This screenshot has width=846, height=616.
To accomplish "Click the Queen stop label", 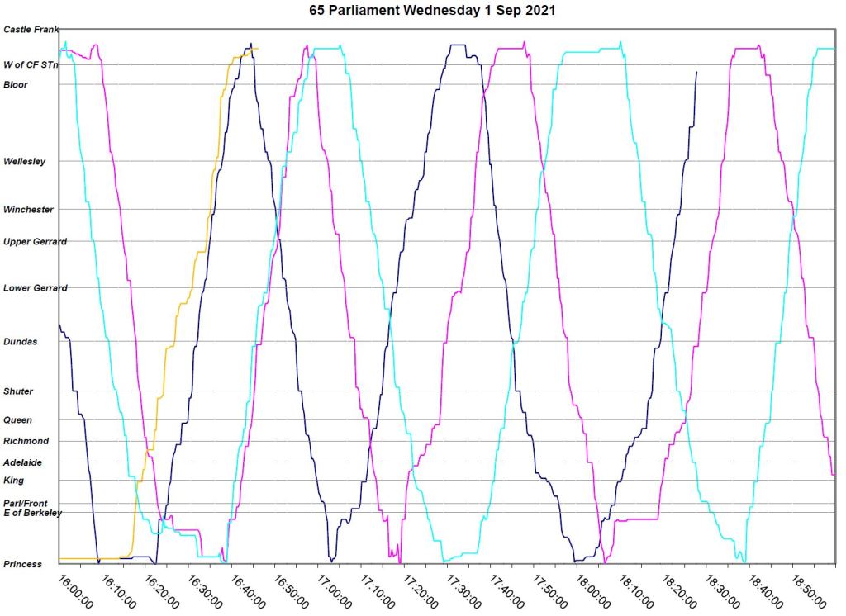I will (x=18, y=420).
